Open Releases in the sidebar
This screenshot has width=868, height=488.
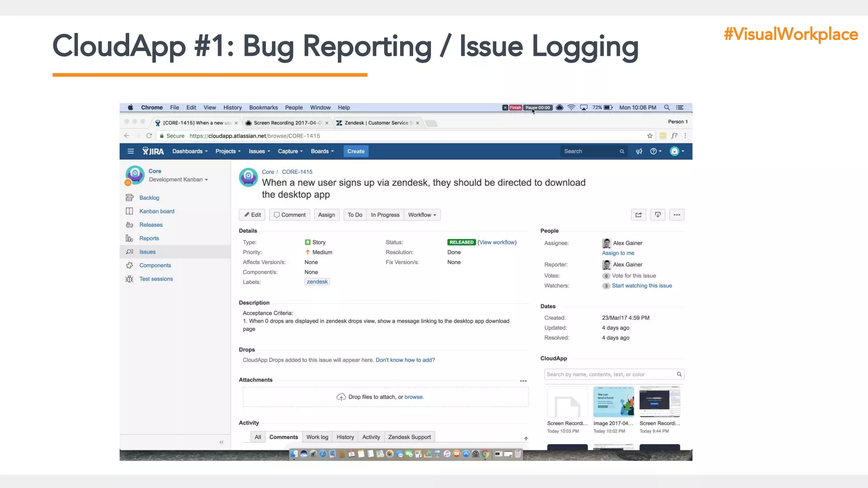pyautogui.click(x=151, y=225)
